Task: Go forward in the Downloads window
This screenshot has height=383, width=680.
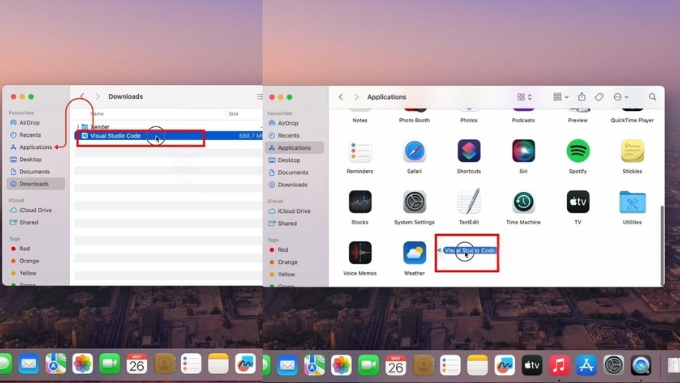Action: click(98, 96)
